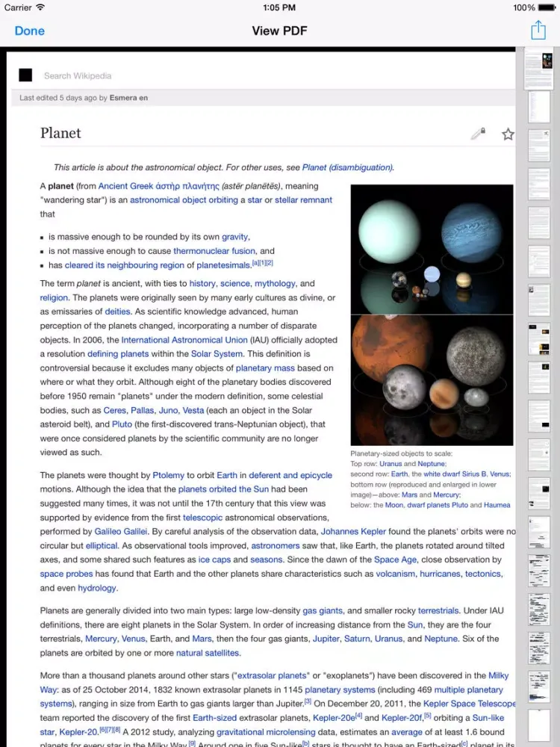Open the natural satellites link

pos(208,653)
